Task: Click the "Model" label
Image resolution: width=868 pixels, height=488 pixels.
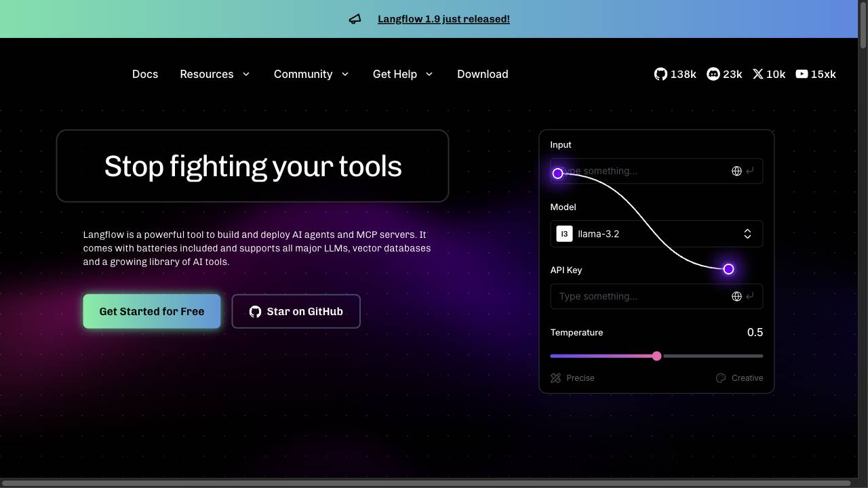Action: pyautogui.click(x=563, y=207)
